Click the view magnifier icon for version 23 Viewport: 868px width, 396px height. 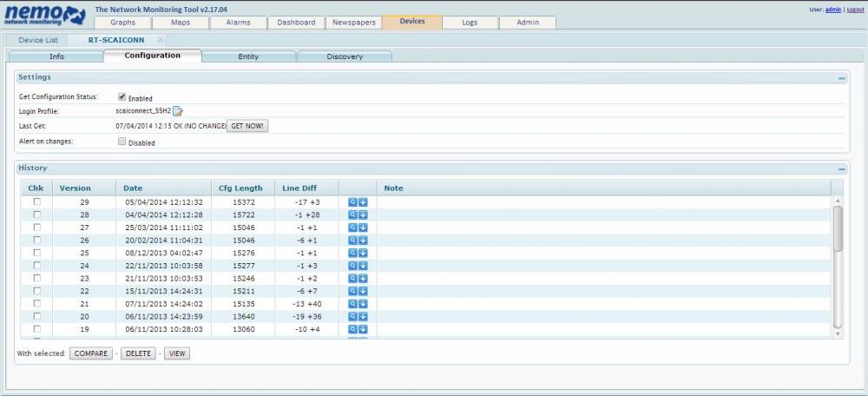(x=352, y=279)
